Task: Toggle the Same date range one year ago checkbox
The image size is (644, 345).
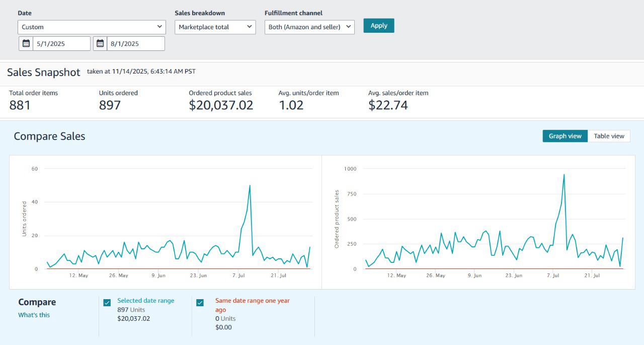Action: pyautogui.click(x=200, y=303)
